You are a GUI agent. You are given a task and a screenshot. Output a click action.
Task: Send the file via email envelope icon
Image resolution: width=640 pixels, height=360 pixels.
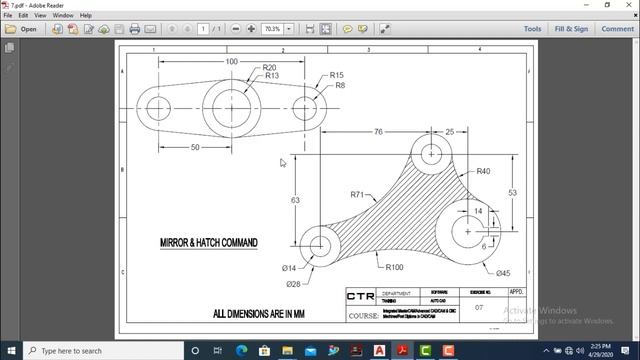coord(150,29)
